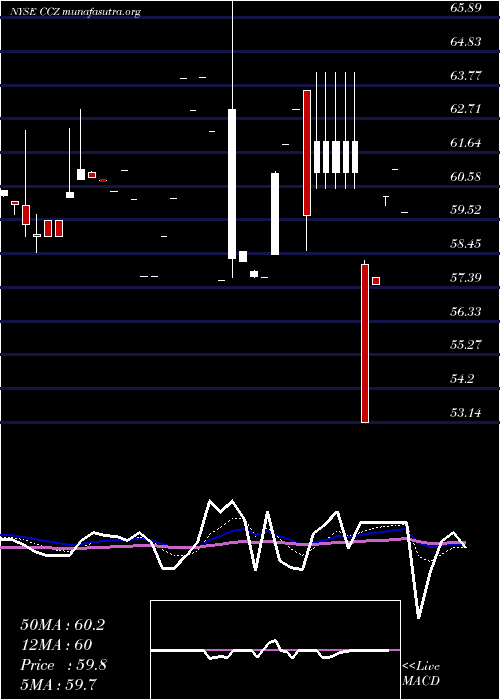Select the 54.2 price axis label
500x700 pixels.
(x=462, y=379)
